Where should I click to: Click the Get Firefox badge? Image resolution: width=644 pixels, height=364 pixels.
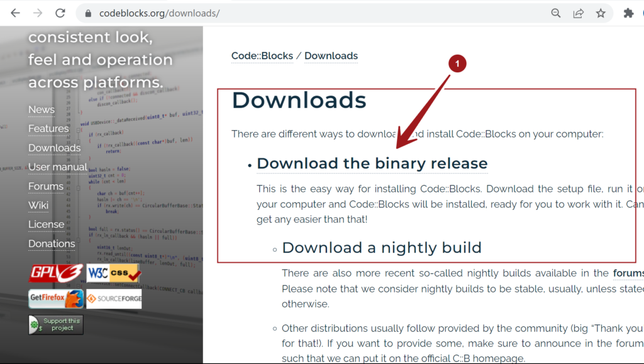tap(55, 299)
